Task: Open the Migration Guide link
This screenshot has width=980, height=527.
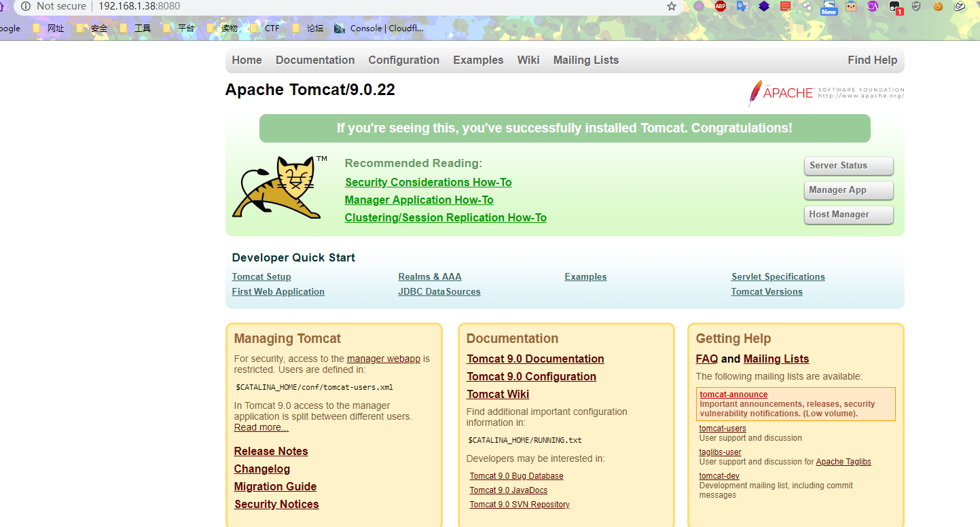Action: click(x=275, y=487)
